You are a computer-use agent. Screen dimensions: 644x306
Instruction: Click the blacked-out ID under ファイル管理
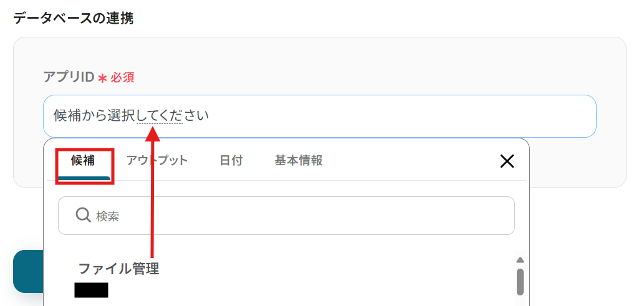click(x=91, y=290)
